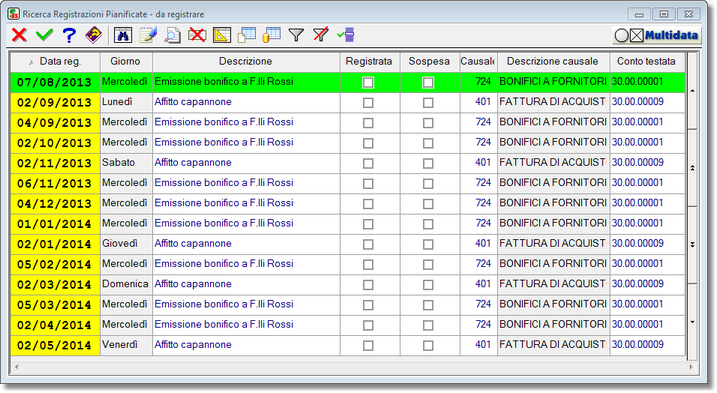Tick Sospesa checkbox for 02/03/2014 row

pyautogui.click(x=428, y=285)
